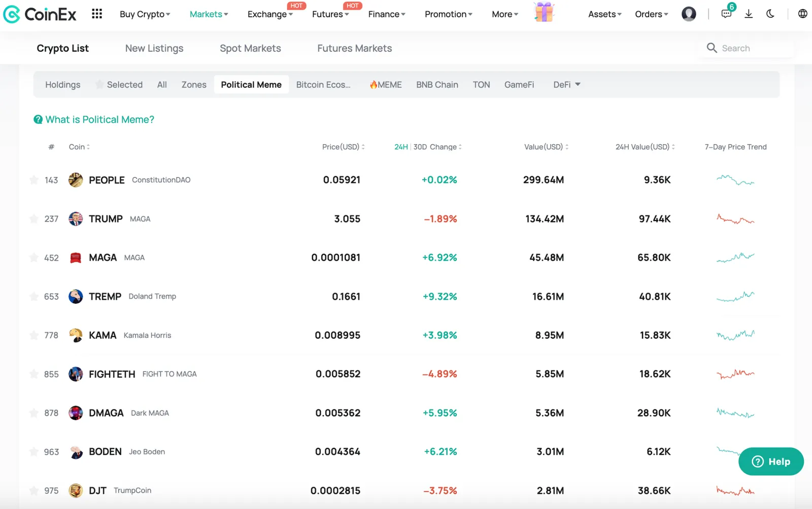Viewport: 812px width, 509px height.
Task: Switch to Spot Markets tab
Action: tap(250, 48)
